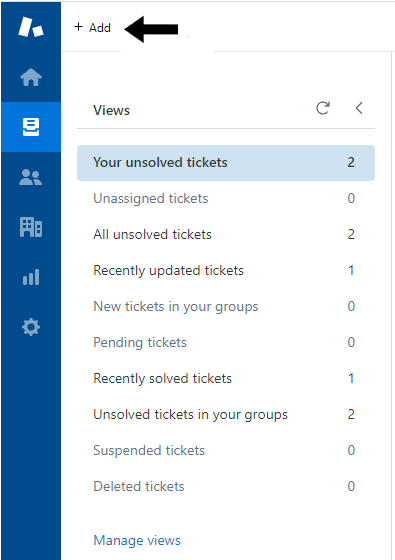View Pending tickets list
395x560 pixels.
tap(226, 343)
